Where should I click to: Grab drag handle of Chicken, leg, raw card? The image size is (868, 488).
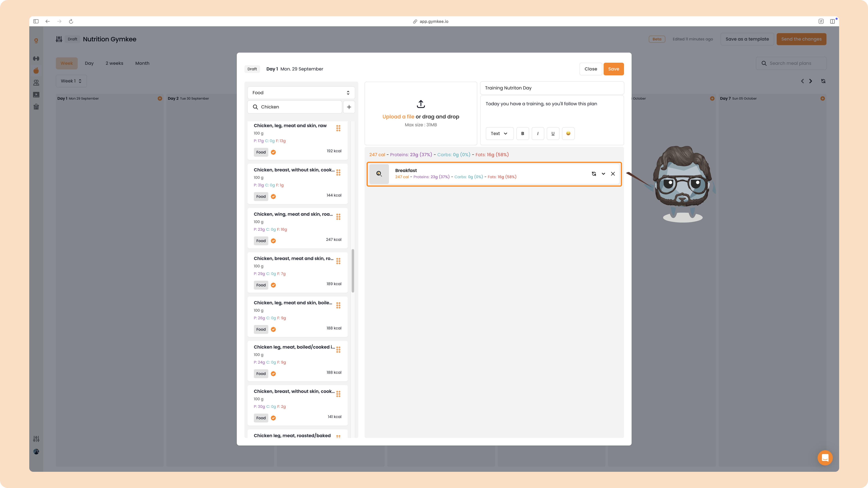(x=338, y=128)
